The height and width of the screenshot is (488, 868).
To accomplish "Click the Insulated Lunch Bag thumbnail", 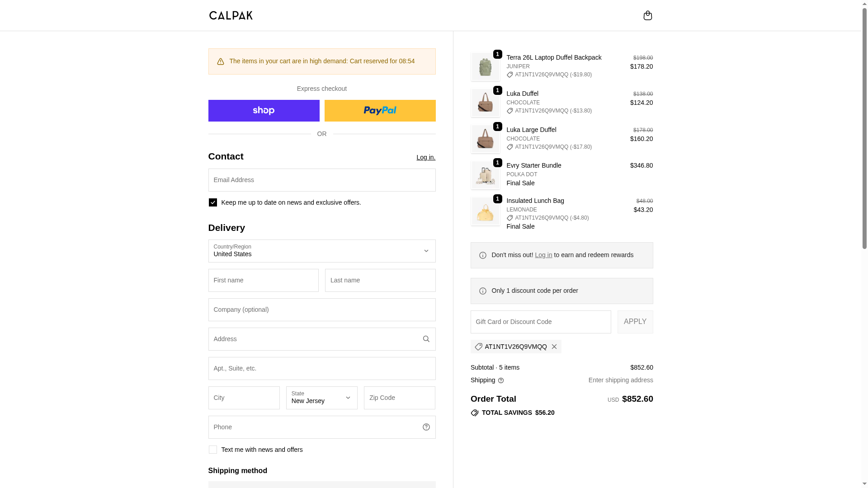I will click(x=485, y=211).
